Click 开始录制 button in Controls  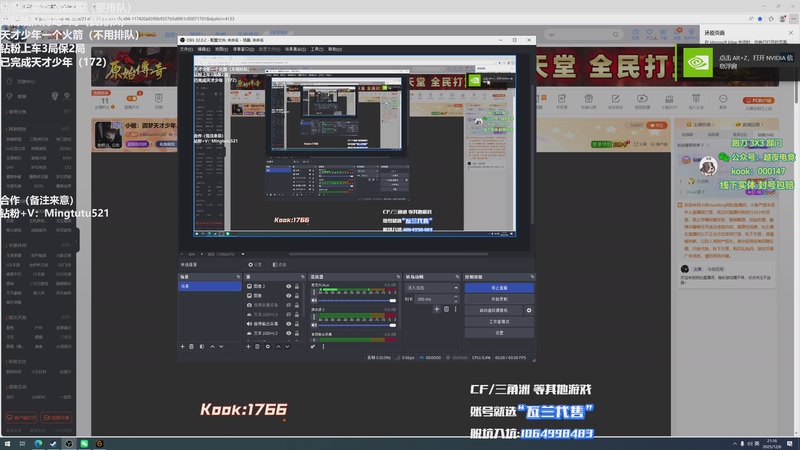coord(499,299)
